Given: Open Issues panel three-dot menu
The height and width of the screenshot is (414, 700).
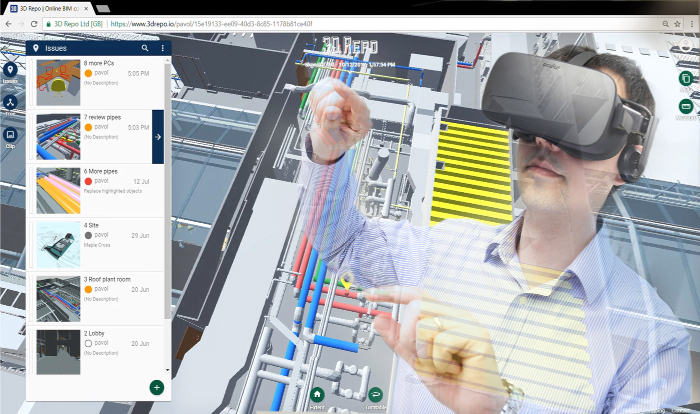Looking at the screenshot, I should point(163,48).
